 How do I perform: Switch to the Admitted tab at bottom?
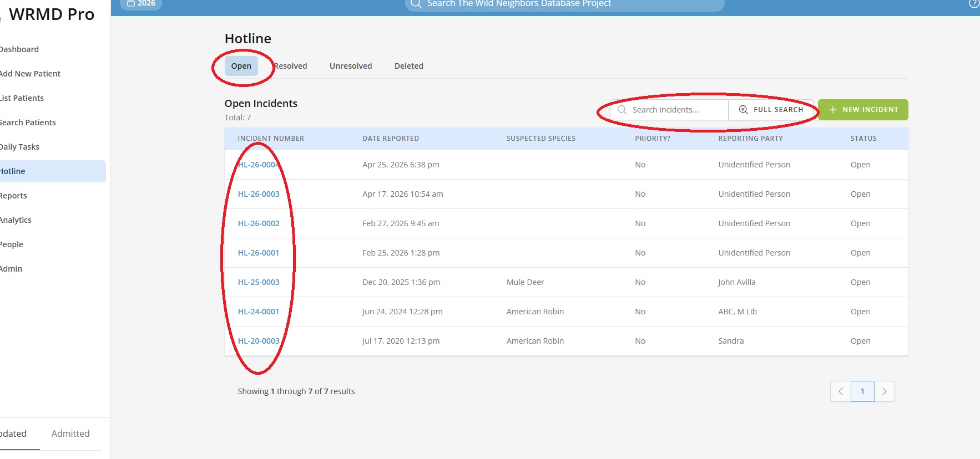(70, 433)
